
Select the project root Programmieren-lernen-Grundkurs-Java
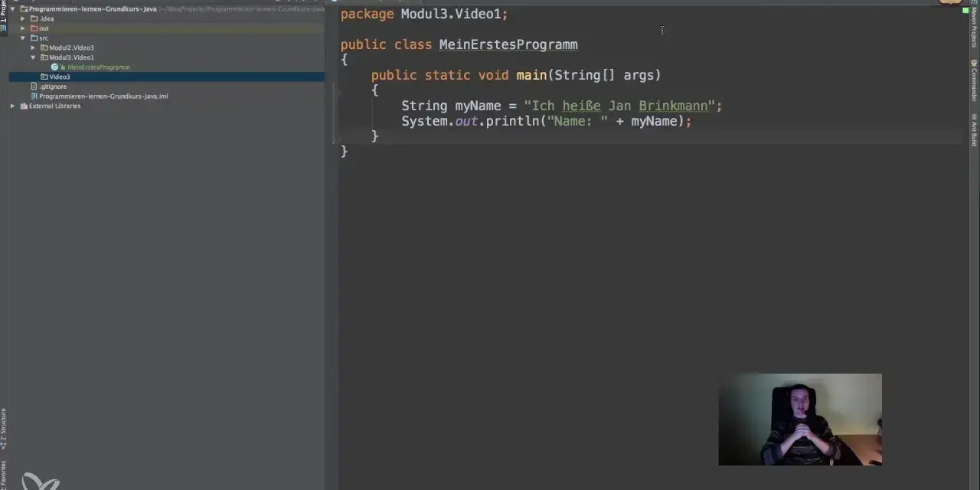tap(88, 9)
